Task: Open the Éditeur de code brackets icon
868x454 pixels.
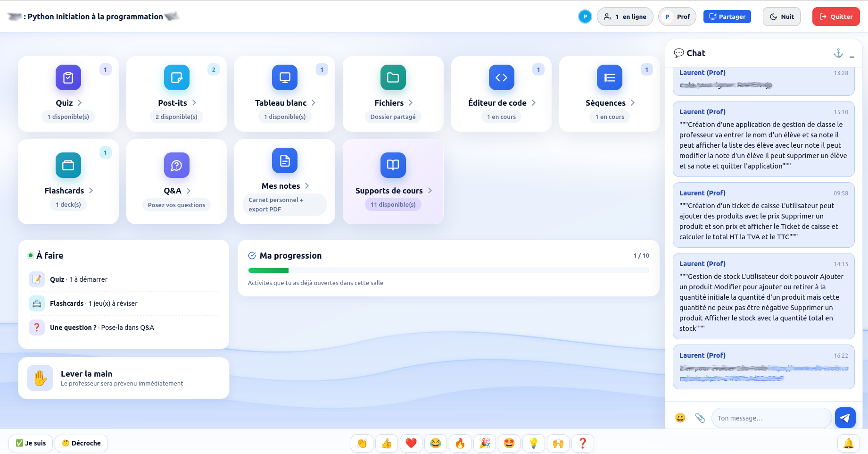Action: [502, 77]
